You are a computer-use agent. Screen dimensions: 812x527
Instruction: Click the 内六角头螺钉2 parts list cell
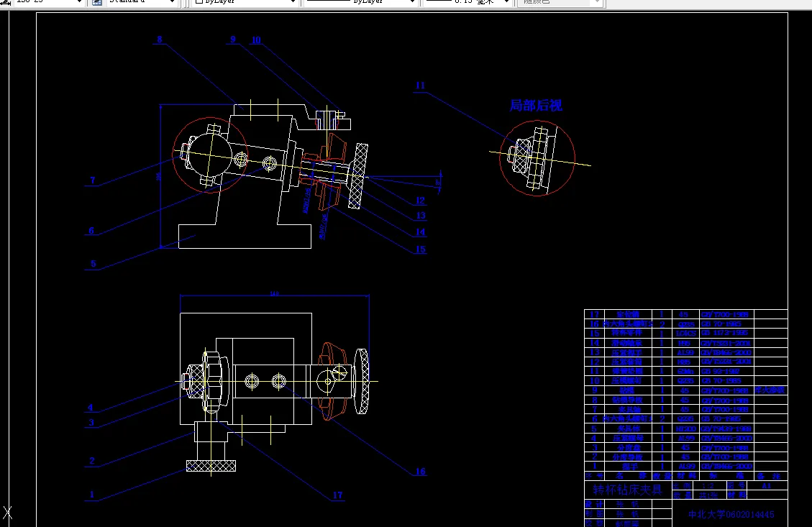(628, 324)
